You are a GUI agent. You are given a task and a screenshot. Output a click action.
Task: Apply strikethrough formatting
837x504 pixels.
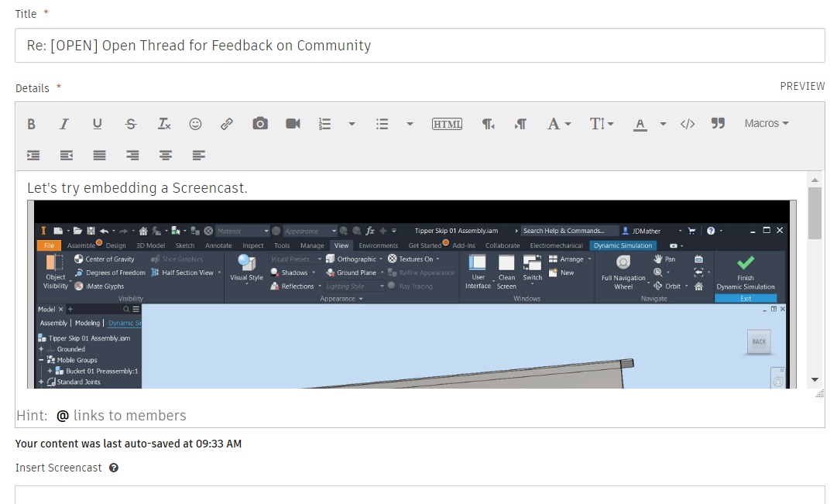pyautogui.click(x=131, y=124)
